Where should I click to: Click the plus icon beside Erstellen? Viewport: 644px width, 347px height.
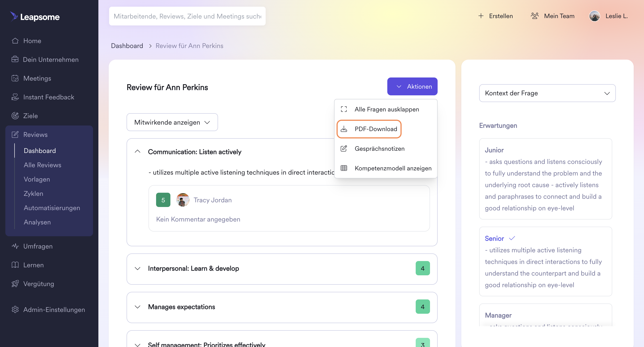[481, 16]
